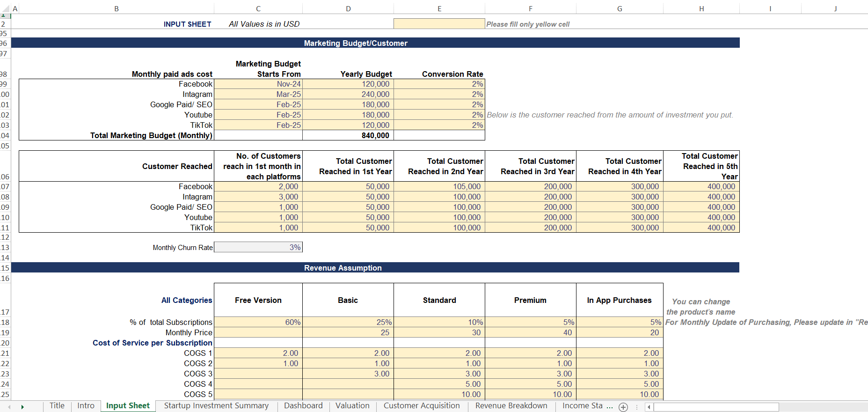
Task: Open the Dashboard sheet tab
Action: coord(303,406)
